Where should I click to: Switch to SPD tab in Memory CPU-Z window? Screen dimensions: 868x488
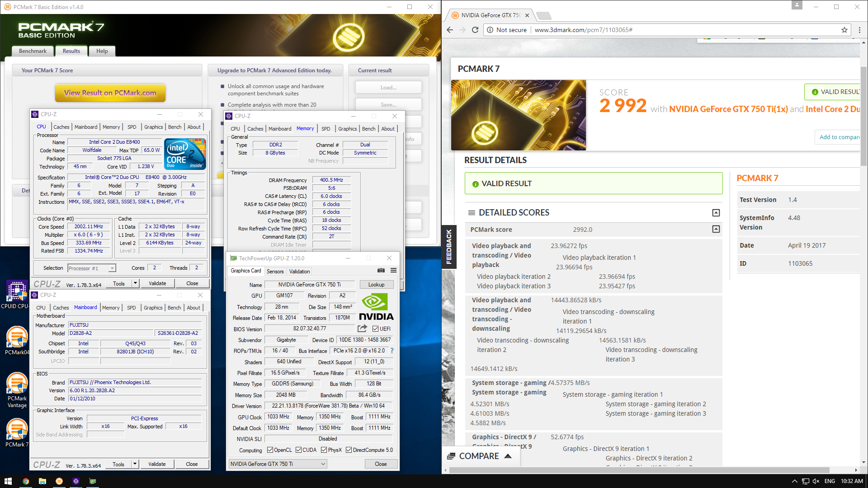[x=325, y=129]
